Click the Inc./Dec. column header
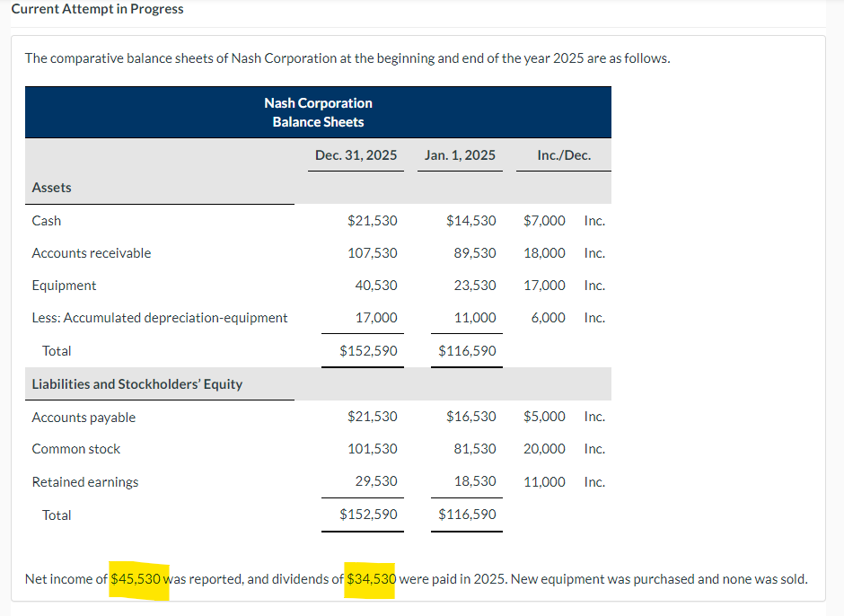Image resolution: width=844 pixels, height=616 pixels. (x=564, y=155)
